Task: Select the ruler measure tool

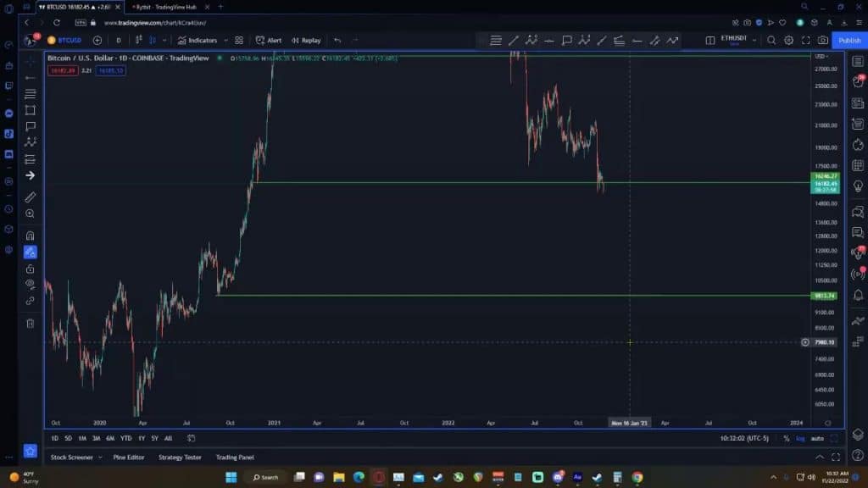Action: (x=30, y=197)
